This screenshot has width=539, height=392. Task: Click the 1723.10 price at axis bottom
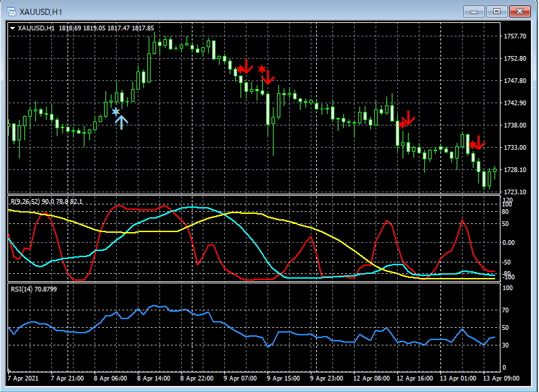pos(515,192)
